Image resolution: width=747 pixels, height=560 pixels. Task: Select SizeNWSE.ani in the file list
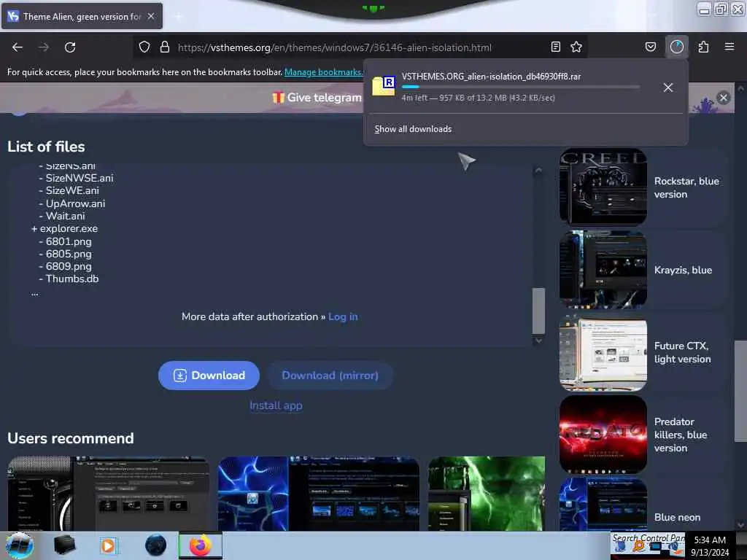click(79, 178)
